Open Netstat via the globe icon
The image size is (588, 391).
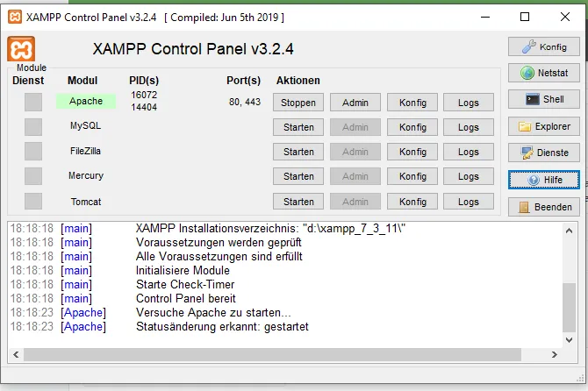coord(544,73)
